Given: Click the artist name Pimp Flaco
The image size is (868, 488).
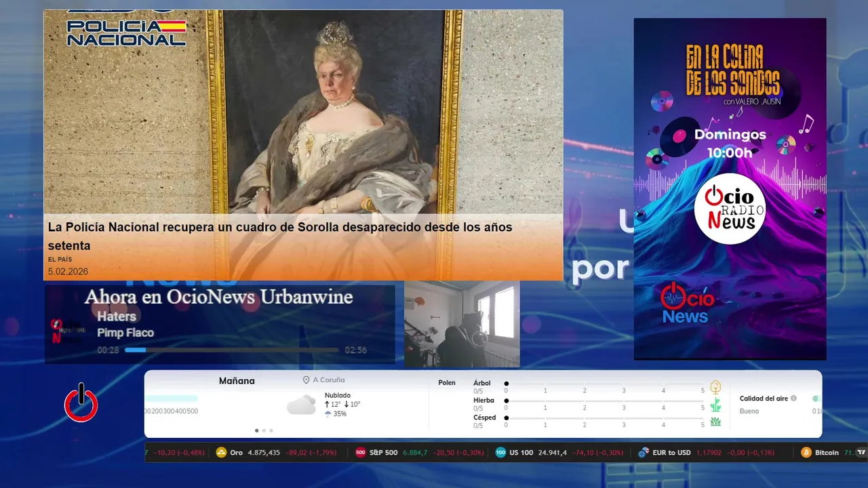Looking at the screenshot, I should 125,333.
